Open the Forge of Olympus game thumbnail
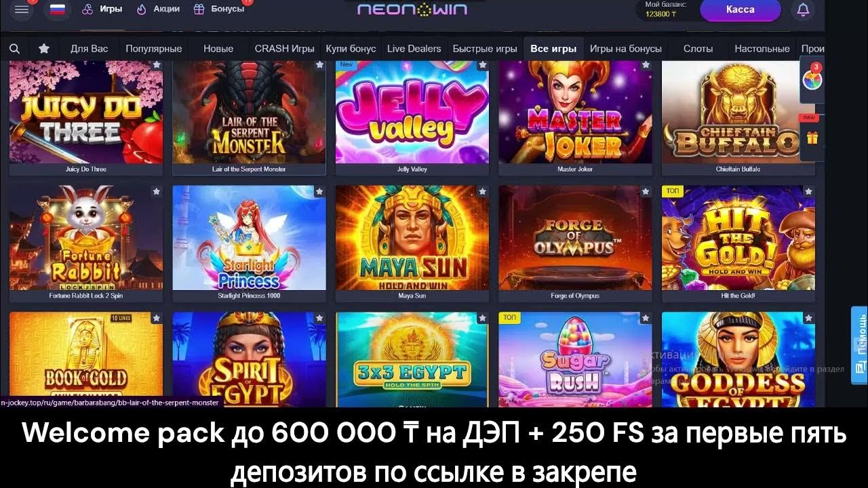Image resolution: width=868 pixels, height=488 pixels. point(575,238)
